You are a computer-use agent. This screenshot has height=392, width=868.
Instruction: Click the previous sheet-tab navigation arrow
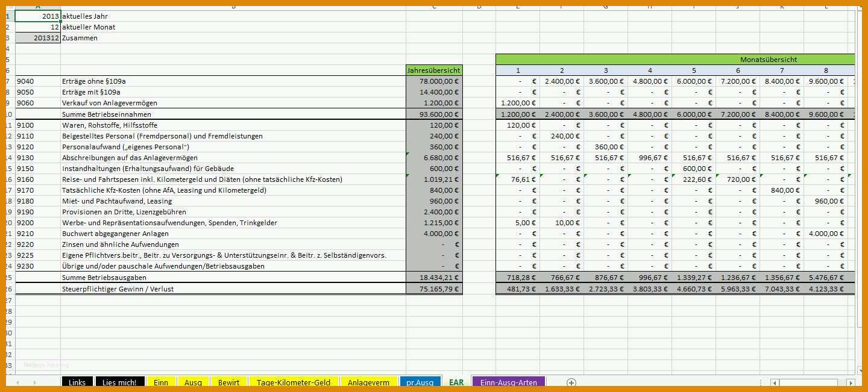tap(18, 382)
